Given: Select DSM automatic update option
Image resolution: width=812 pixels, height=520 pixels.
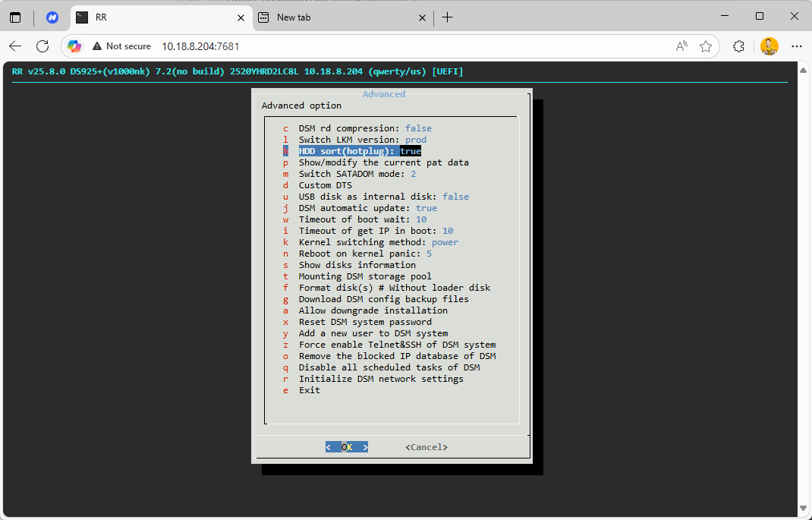Looking at the screenshot, I should [x=360, y=208].
